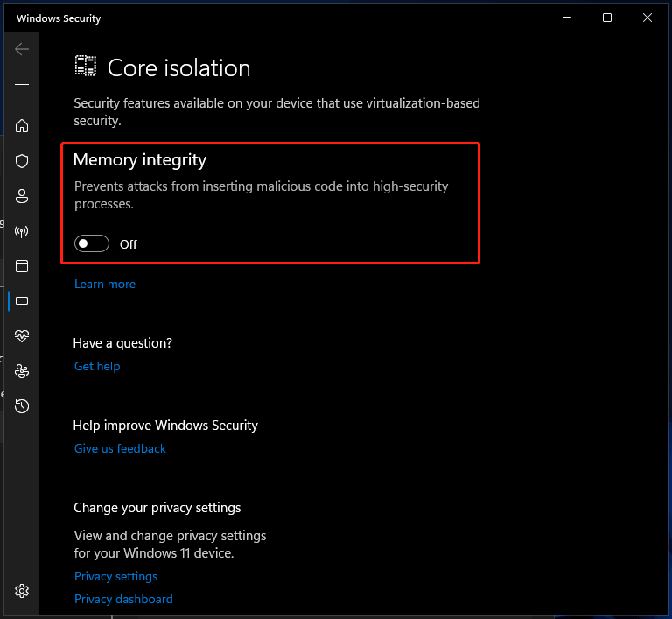Open the Privacy dashboard link
The image size is (672, 619).
click(123, 599)
